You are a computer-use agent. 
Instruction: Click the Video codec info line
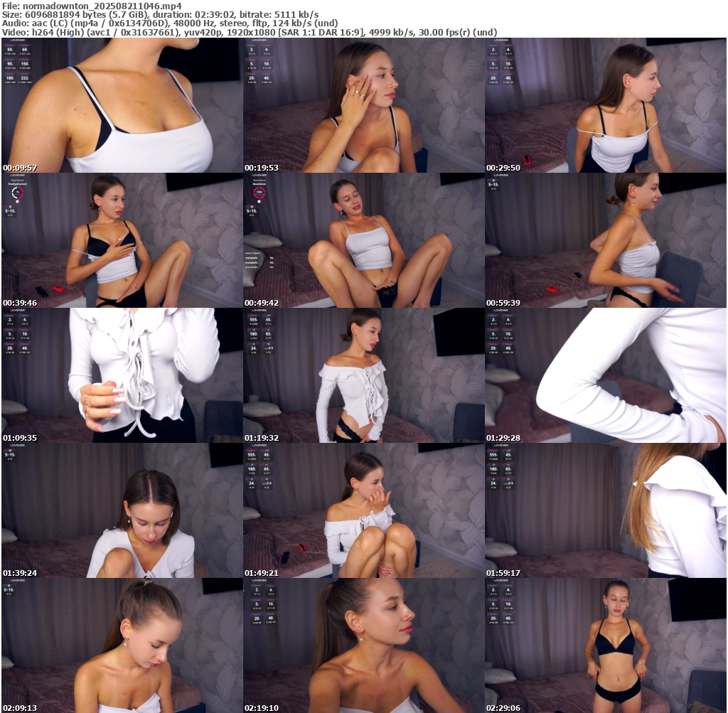pos(249,32)
